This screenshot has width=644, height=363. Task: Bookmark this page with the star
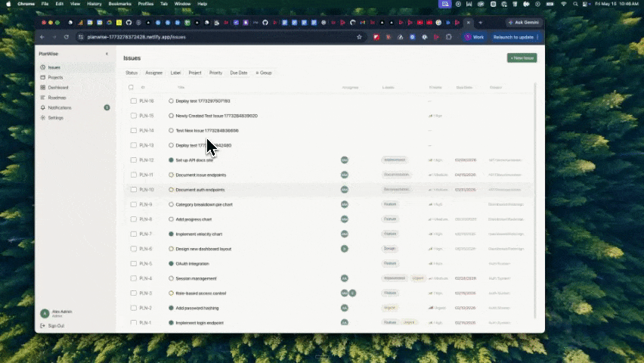[359, 37]
